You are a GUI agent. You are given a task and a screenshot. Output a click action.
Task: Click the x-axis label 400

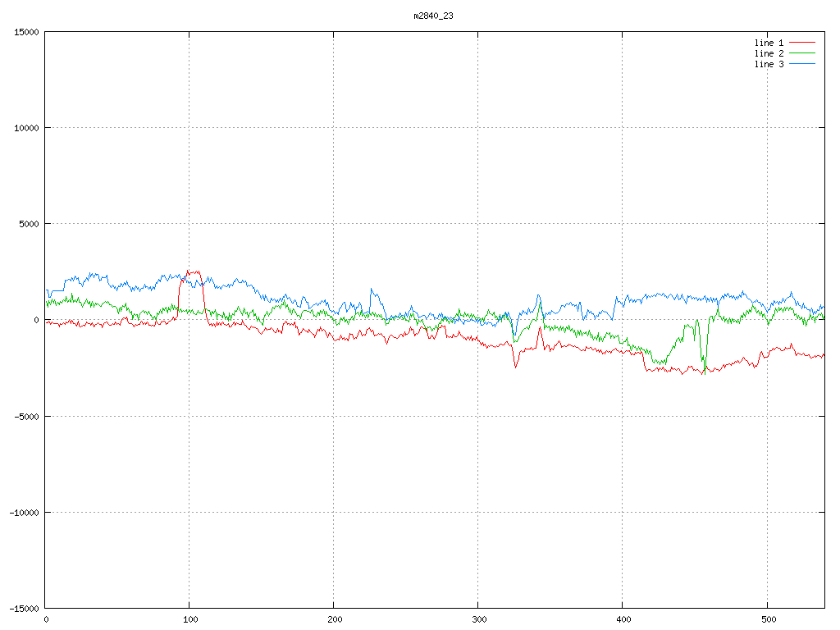coord(624,620)
